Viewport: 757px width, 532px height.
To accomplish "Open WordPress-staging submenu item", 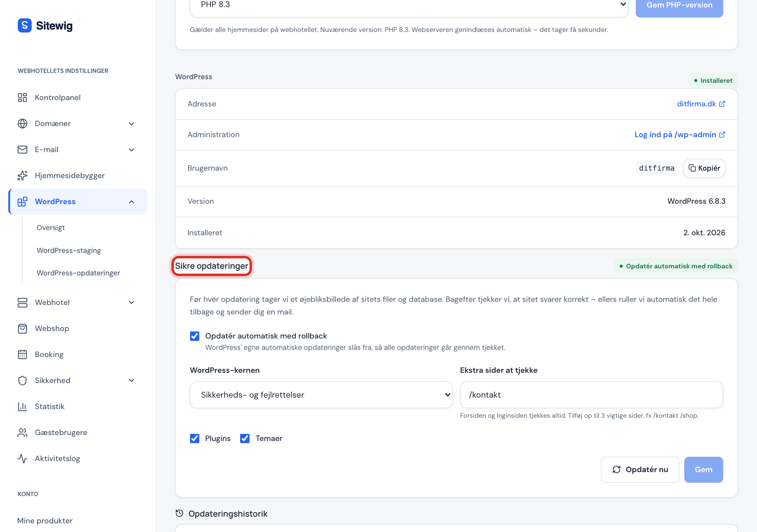I will (x=69, y=250).
